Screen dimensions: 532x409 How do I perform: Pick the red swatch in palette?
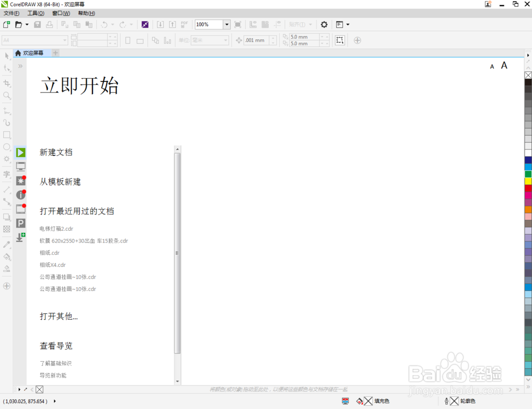(x=528, y=188)
